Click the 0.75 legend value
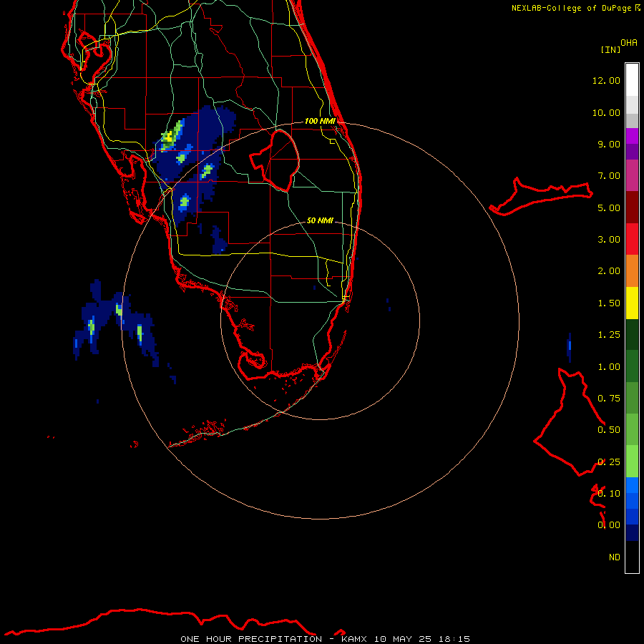This screenshot has width=644, height=644. click(x=609, y=399)
